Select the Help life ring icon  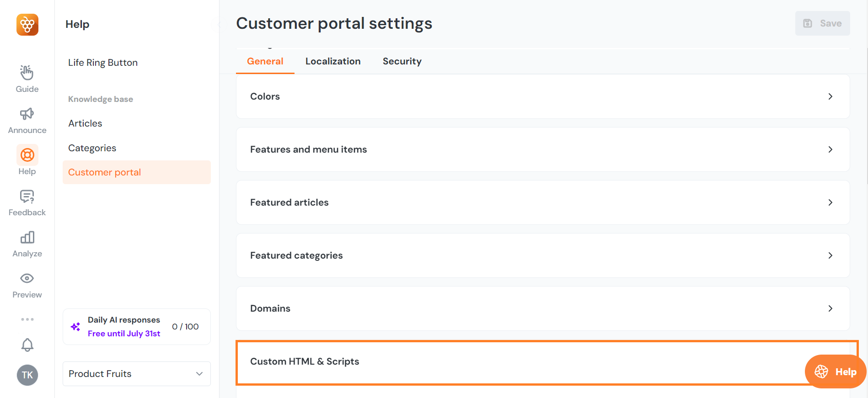pyautogui.click(x=27, y=155)
